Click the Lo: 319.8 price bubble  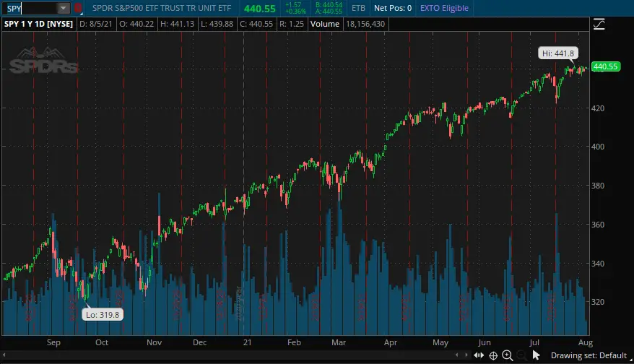pyautogui.click(x=103, y=315)
